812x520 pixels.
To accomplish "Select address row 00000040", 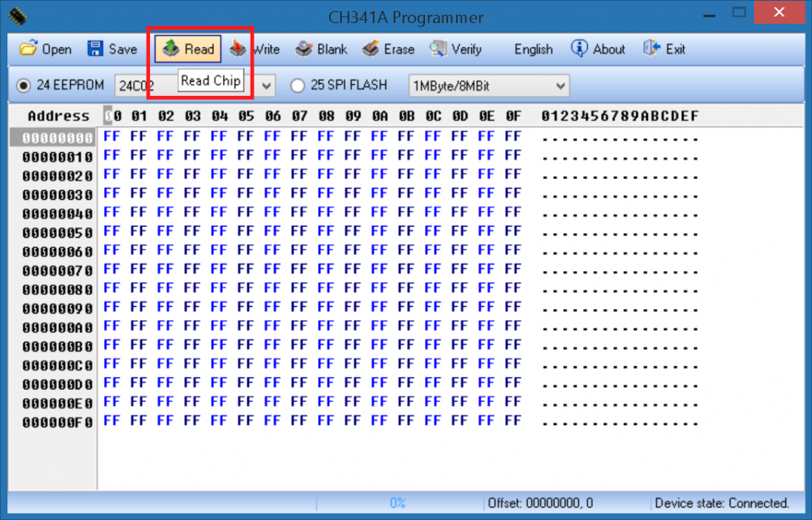I will (x=57, y=214).
